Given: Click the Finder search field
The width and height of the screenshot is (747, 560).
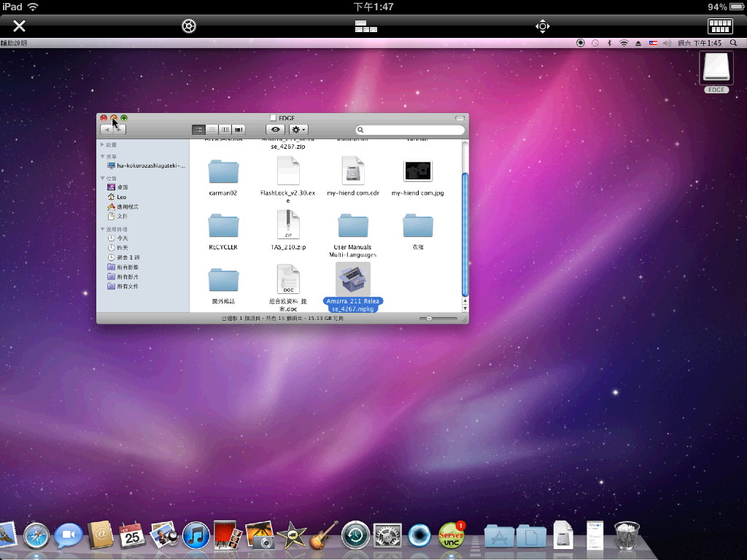Looking at the screenshot, I should (410, 130).
